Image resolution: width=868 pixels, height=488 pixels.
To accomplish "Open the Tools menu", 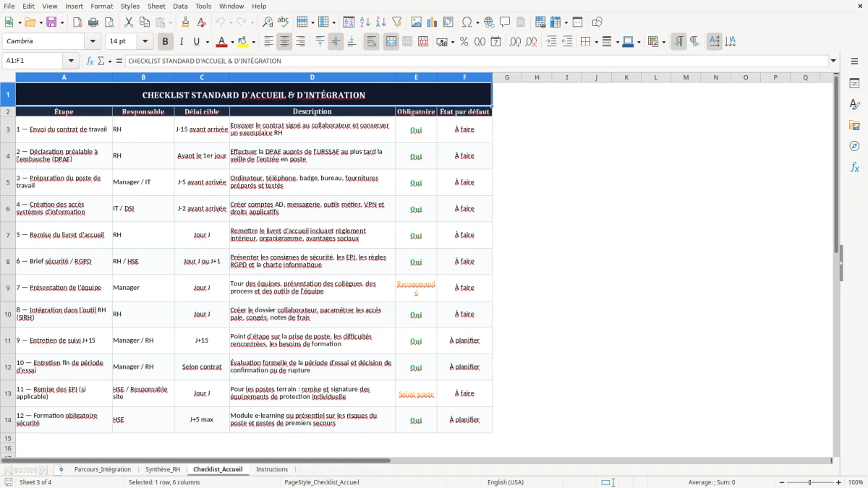I will (x=203, y=6).
